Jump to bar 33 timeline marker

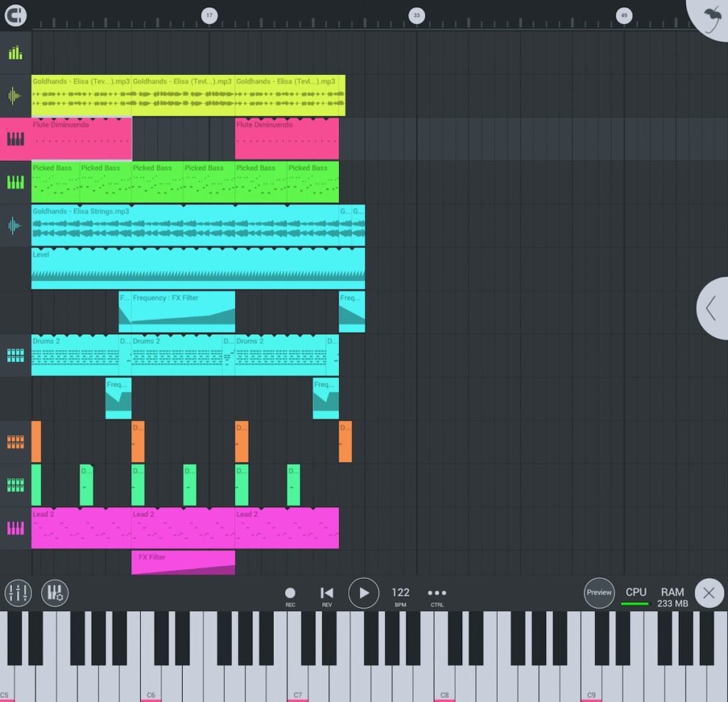pos(417,15)
